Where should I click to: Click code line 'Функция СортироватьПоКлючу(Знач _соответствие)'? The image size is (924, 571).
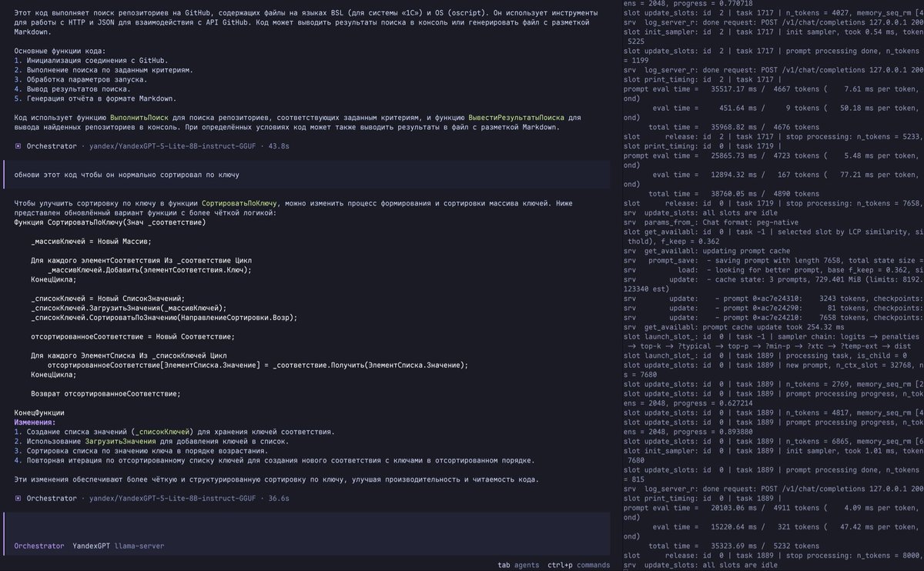(x=110, y=222)
